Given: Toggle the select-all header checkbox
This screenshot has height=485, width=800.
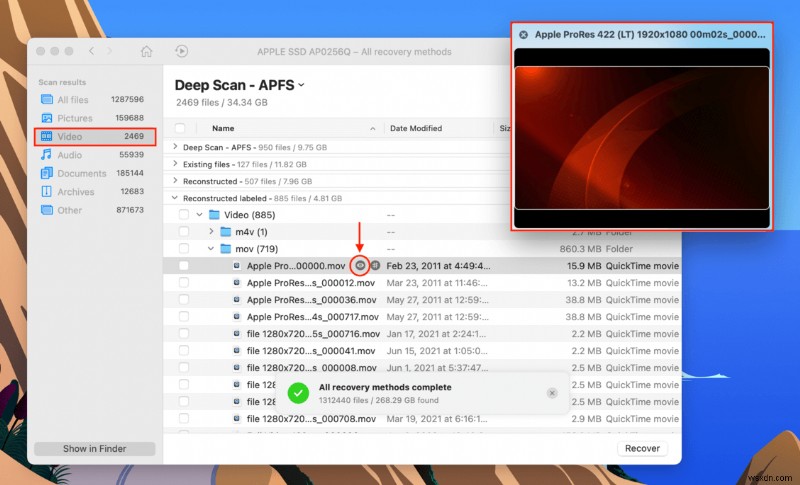Looking at the screenshot, I should [180, 128].
